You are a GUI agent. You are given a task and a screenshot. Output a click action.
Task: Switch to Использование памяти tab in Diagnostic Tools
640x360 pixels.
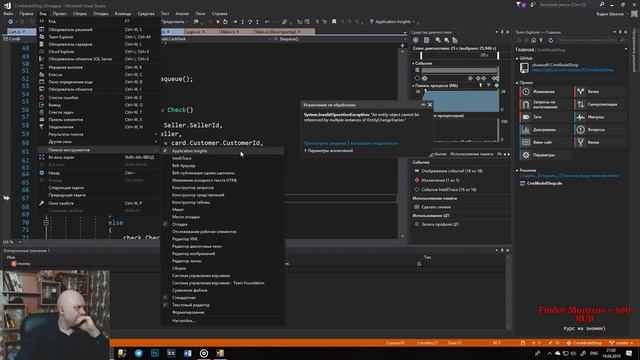(471, 154)
